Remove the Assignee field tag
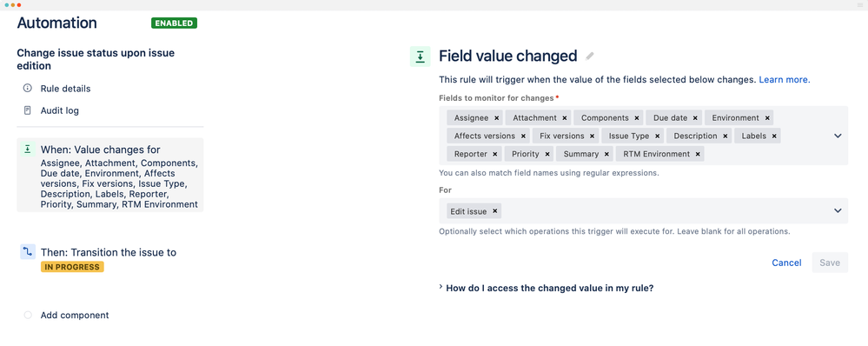868x346 pixels. (496, 118)
